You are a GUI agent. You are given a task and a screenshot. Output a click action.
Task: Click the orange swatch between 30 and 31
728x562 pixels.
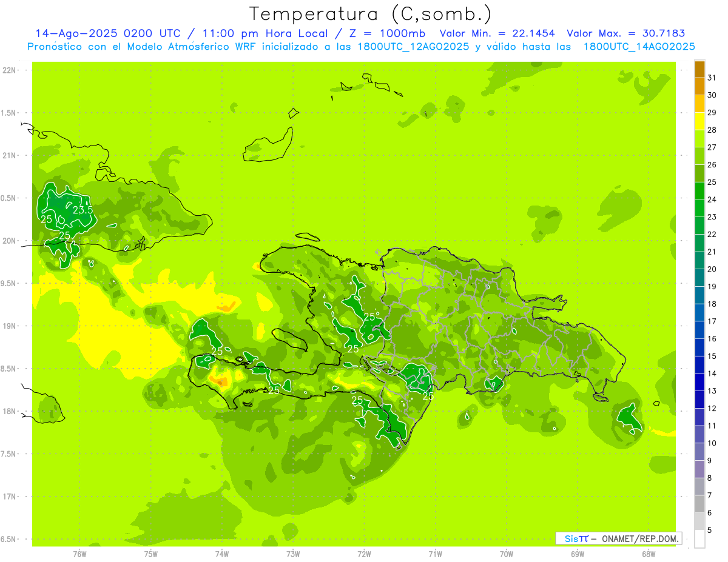[699, 87]
